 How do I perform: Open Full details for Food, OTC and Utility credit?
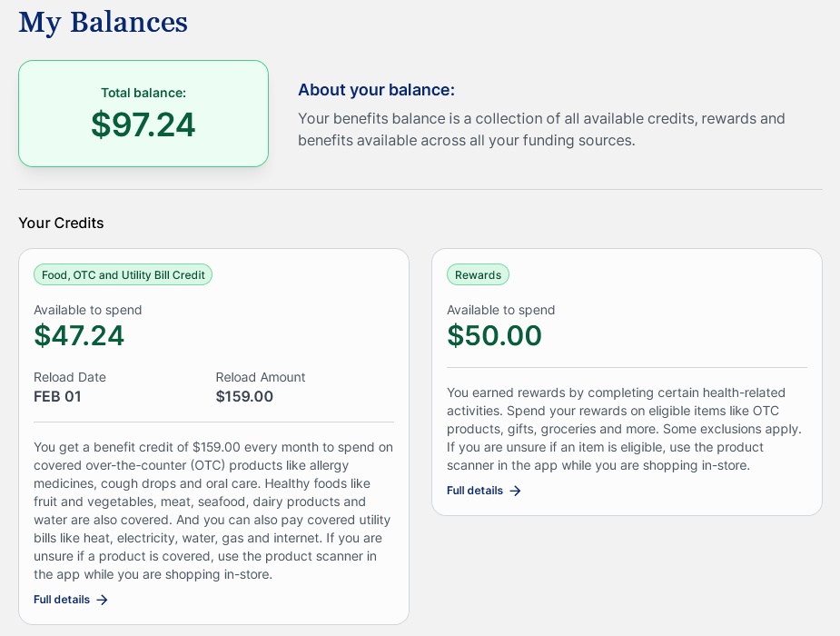[x=62, y=600]
